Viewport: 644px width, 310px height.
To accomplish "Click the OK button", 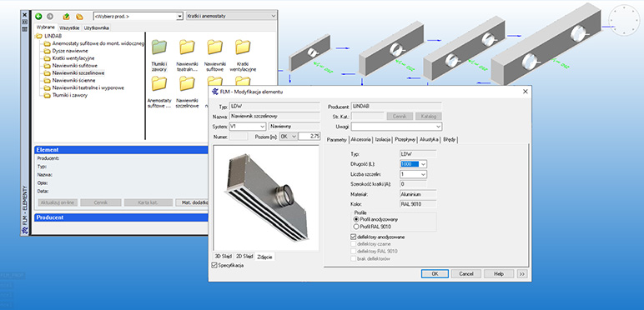I will click(435, 274).
